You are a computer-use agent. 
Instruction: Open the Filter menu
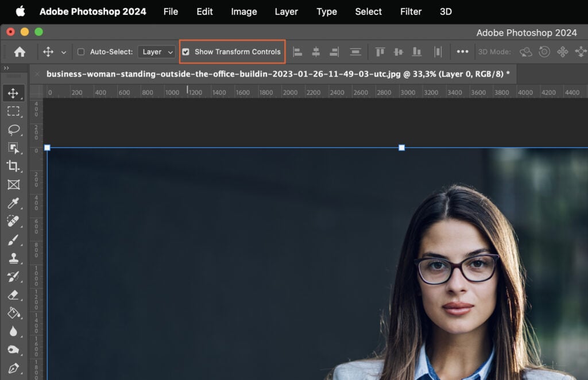click(x=411, y=11)
